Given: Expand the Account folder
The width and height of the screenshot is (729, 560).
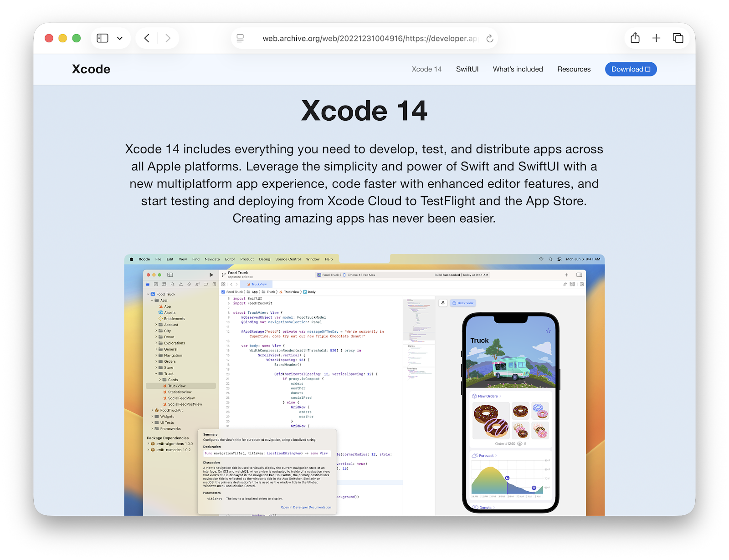Looking at the screenshot, I should (156, 325).
